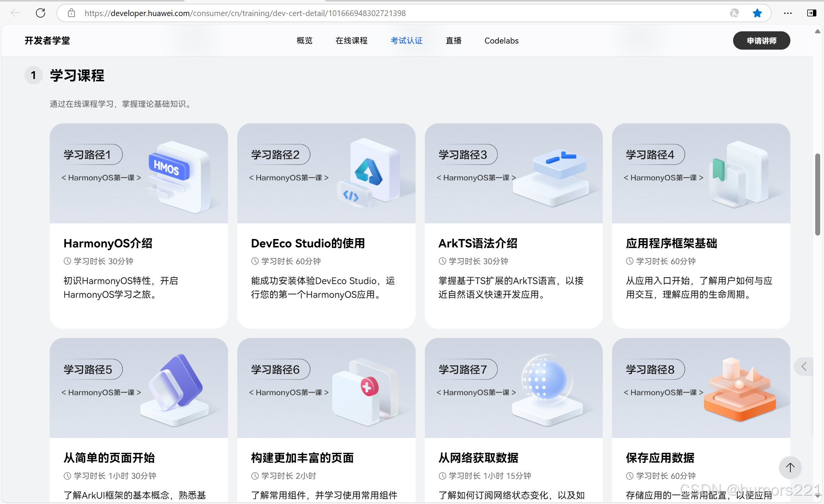824x504 pixels.
Task: Open the 开发者学堂 home link
Action: point(47,40)
